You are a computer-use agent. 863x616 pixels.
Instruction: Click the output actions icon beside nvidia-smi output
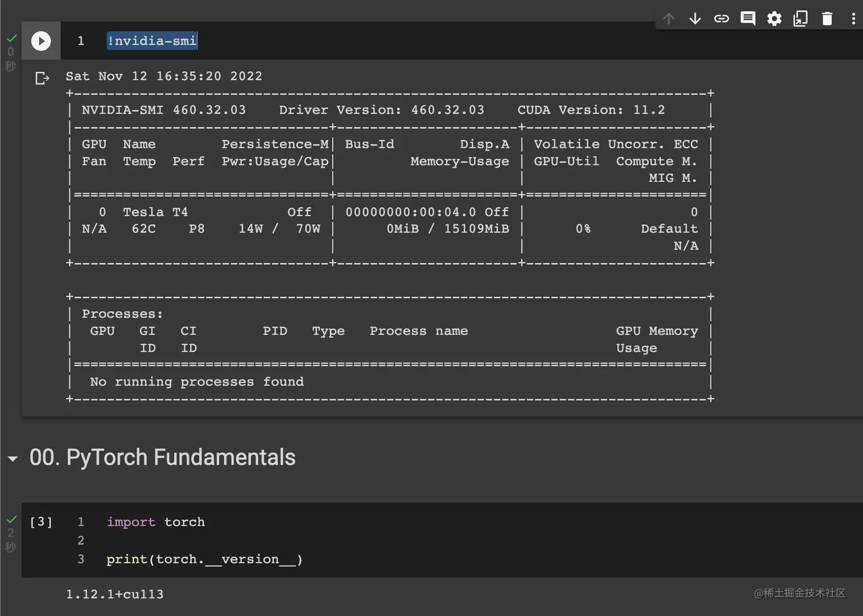(42, 78)
